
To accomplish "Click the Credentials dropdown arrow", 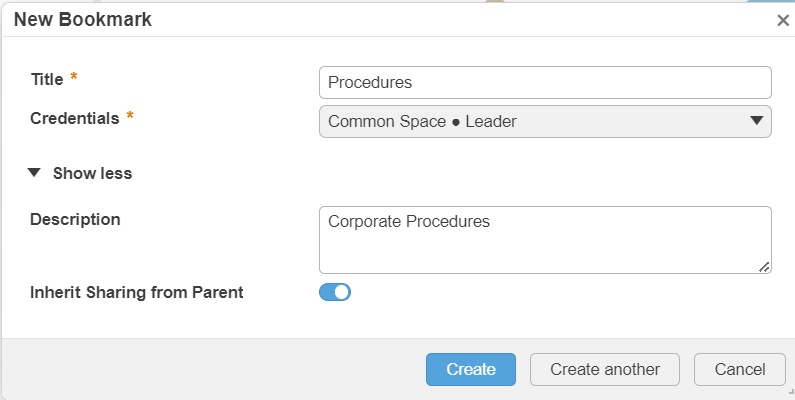I will click(x=756, y=122).
